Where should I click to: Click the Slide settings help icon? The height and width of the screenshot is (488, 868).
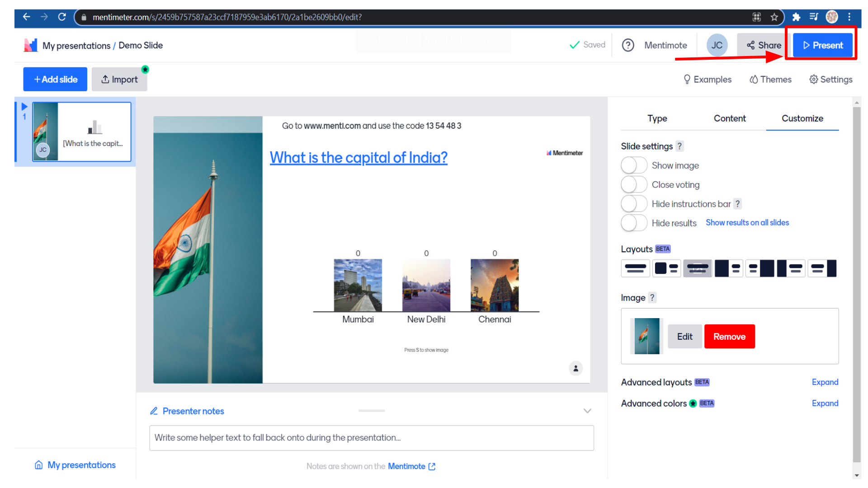point(679,146)
